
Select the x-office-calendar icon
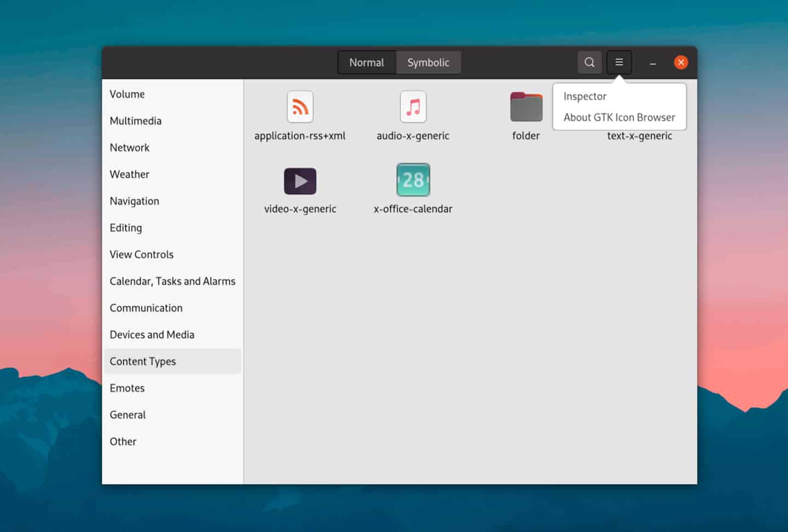pyautogui.click(x=413, y=180)
